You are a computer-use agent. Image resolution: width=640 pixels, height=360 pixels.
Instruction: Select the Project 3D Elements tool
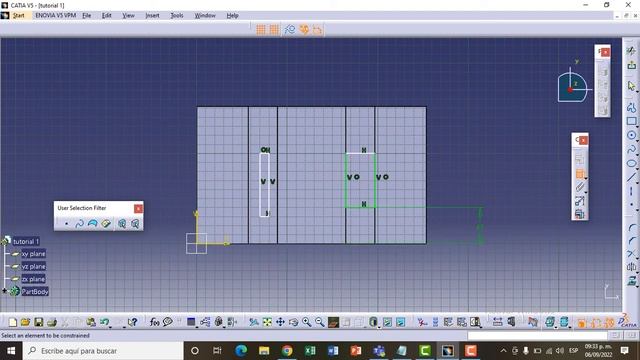tap(631, 281)
